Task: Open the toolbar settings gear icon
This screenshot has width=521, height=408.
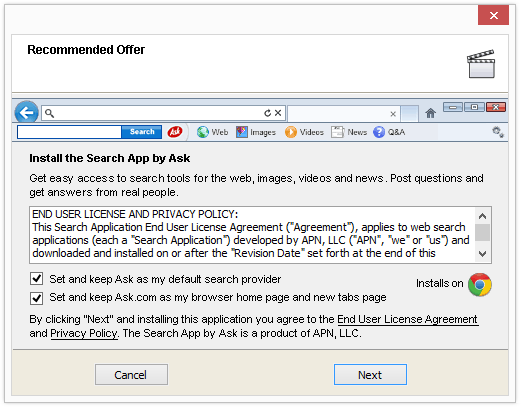Action: [x=498, y=132]
